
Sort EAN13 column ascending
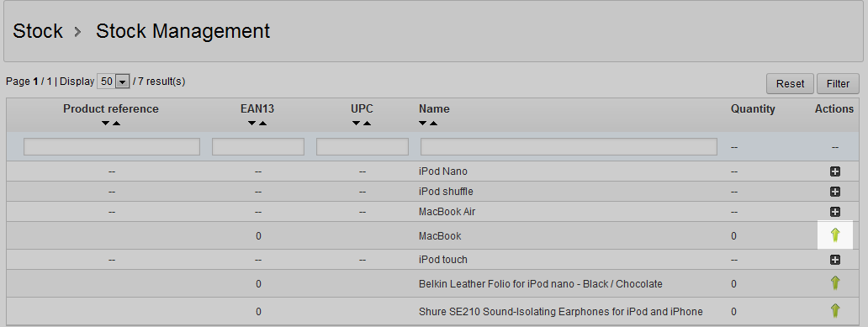(x=262, y=123)
